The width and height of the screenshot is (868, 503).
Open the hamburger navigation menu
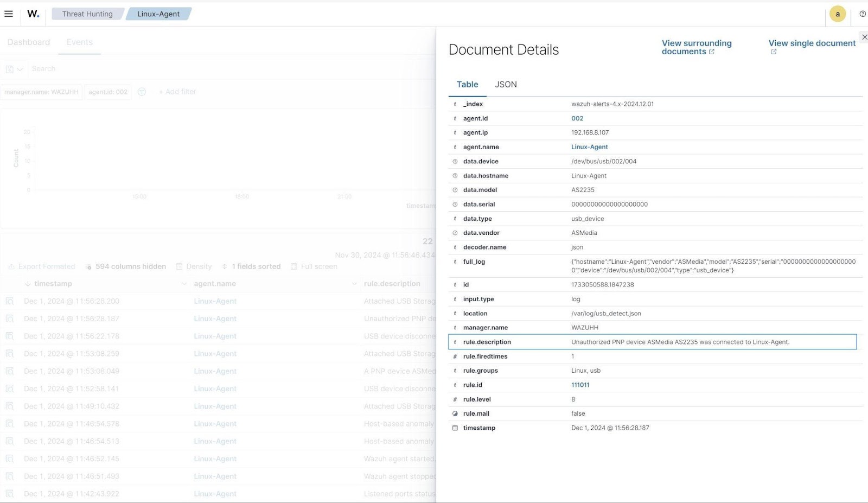[9, 14]
